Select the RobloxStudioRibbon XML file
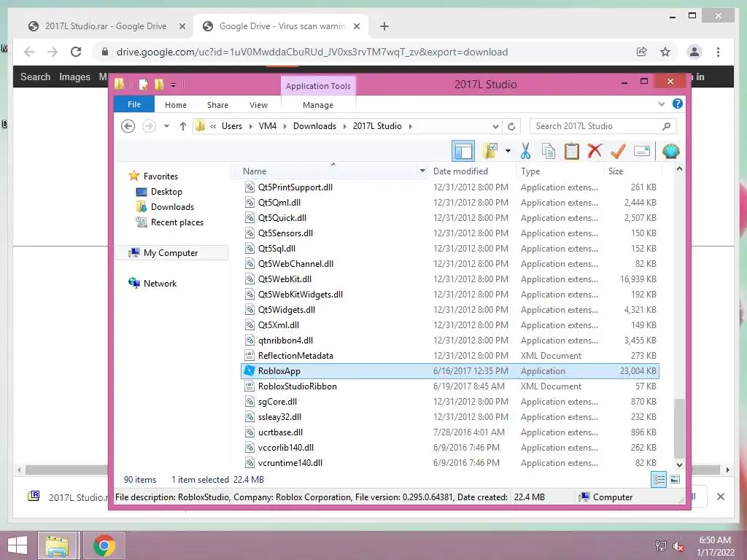 pos(450,386)
